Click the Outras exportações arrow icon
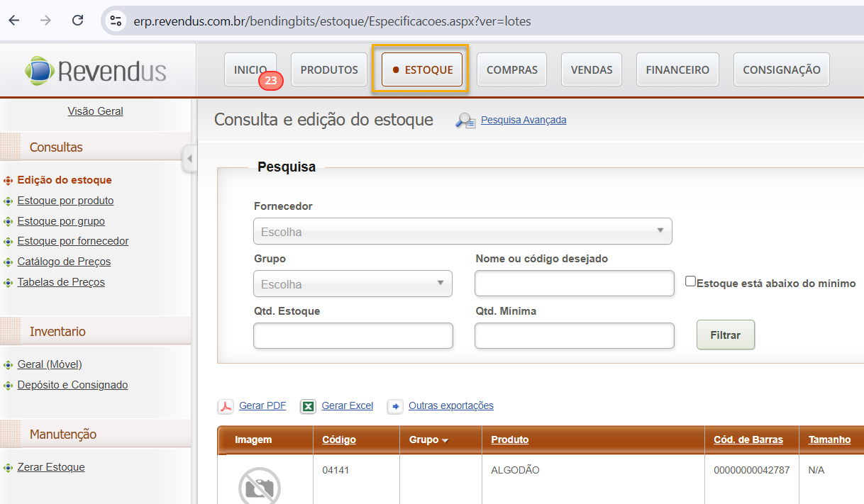The width and height of the screenshot is (864, 504). click(x=395, y=406)
